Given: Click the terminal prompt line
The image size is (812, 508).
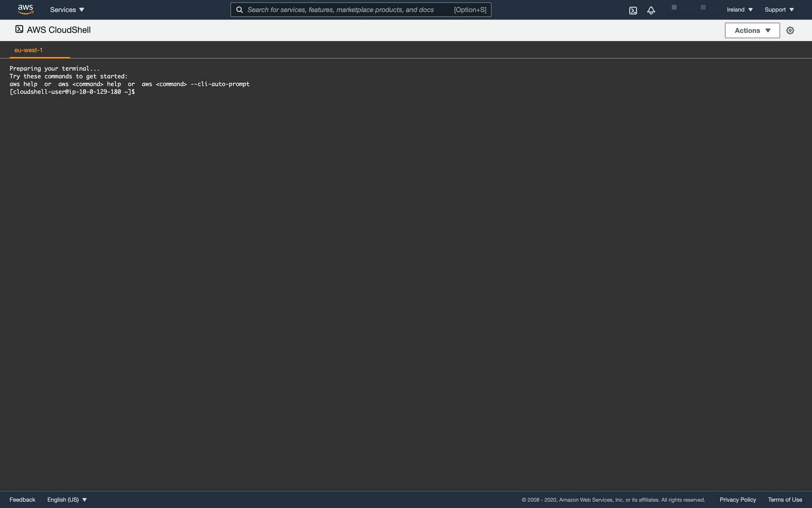Looking at the screenshot, I should 72,92.
